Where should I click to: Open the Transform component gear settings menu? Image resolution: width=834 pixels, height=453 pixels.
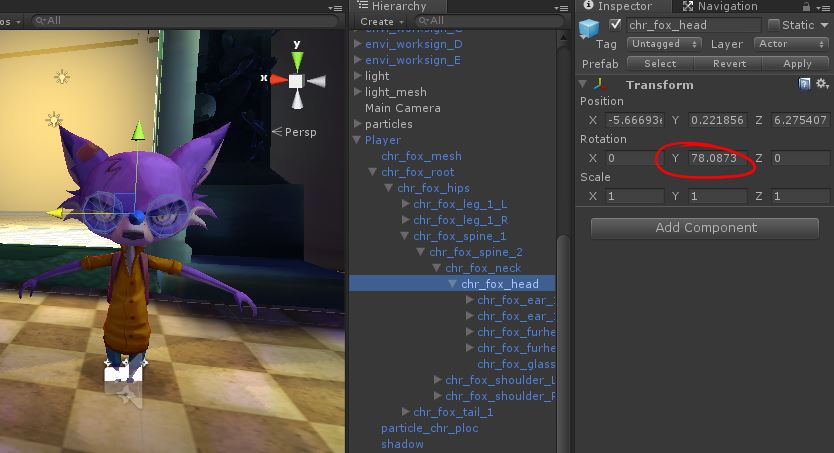pos(819,85)
